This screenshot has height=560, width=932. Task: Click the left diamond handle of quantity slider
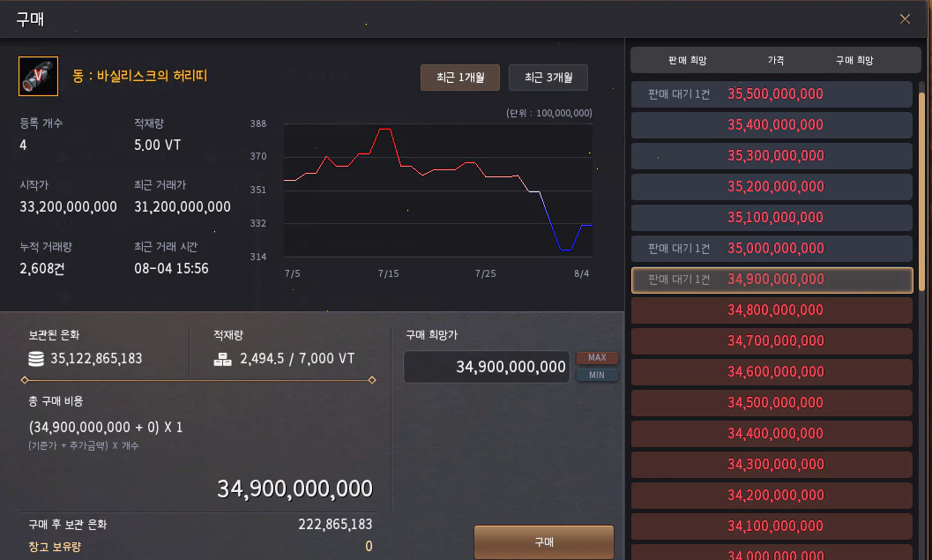25,380
